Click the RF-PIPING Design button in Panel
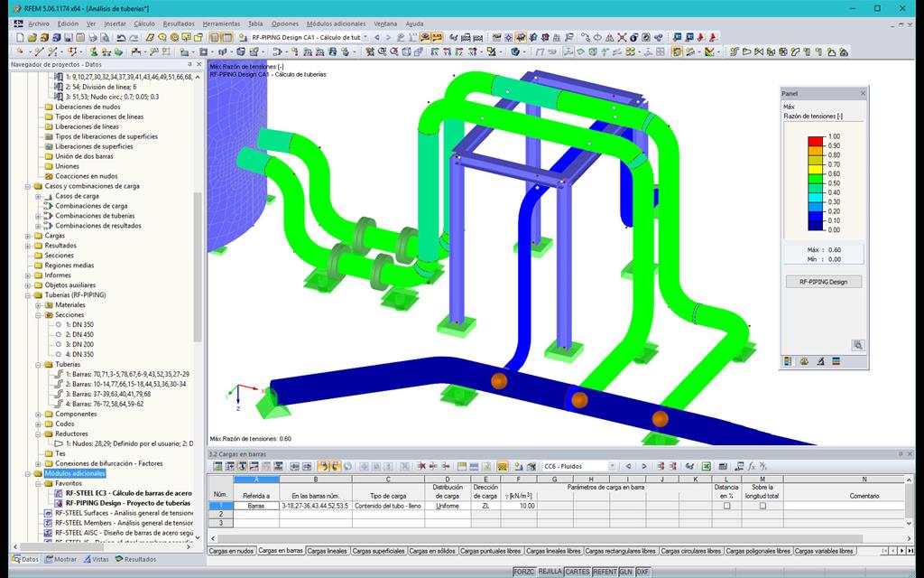Screen dimensions: 924x578 [823, 282]
